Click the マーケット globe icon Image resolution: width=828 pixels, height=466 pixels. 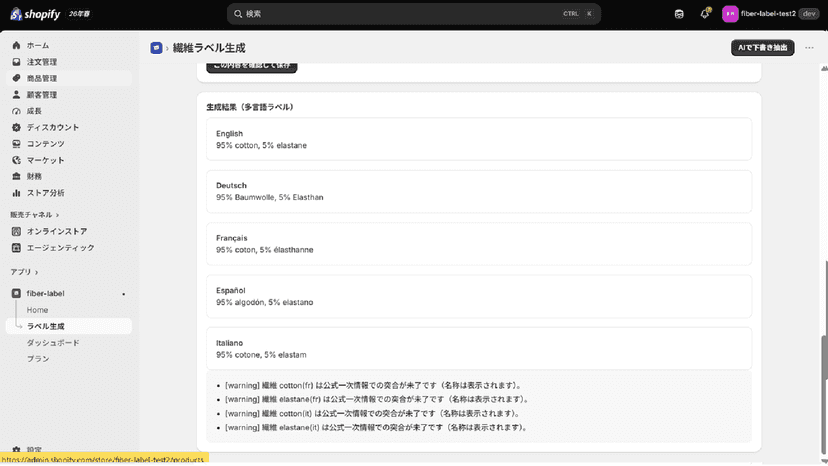(16, 160)
